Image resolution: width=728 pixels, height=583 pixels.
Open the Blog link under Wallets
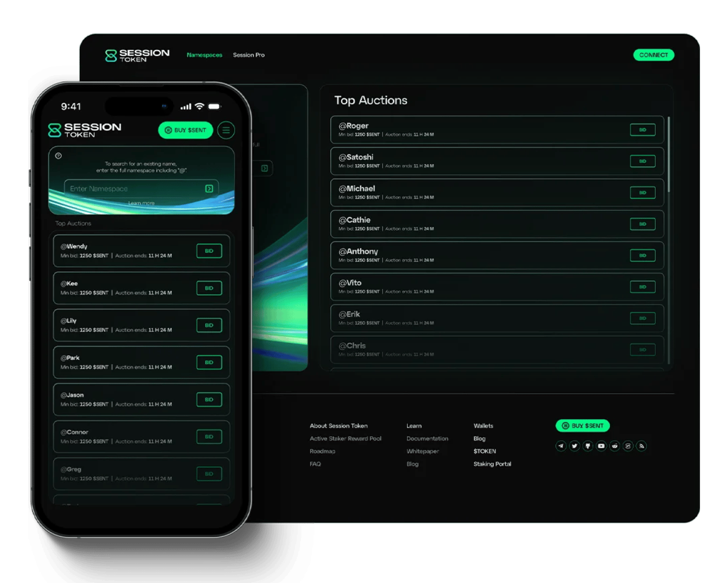click(479, 438)
